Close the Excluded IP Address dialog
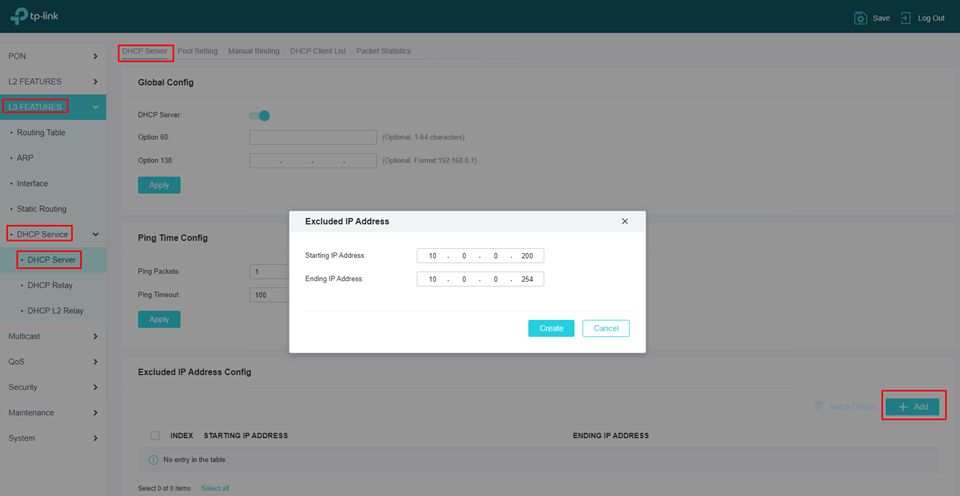 (625, 221)
